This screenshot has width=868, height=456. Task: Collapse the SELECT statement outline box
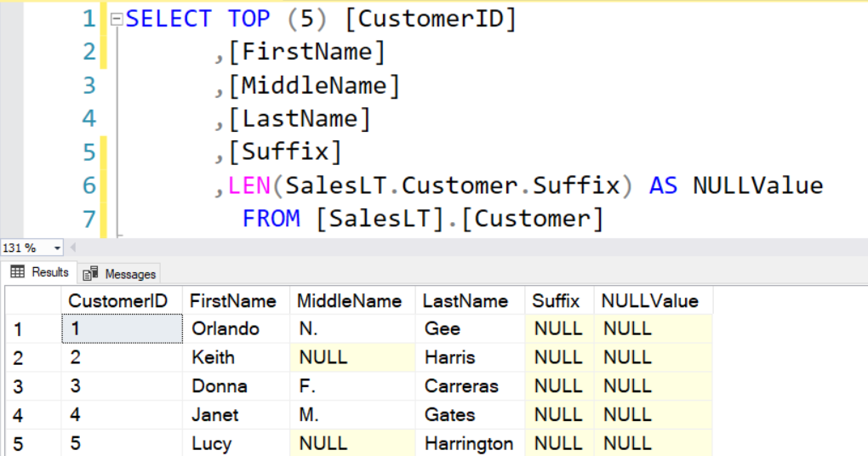pos(117,20)
